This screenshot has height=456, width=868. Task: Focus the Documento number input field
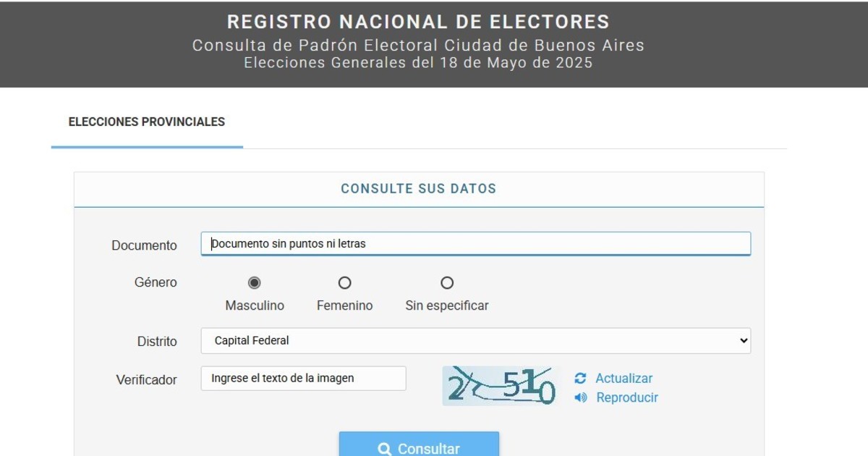475,244
